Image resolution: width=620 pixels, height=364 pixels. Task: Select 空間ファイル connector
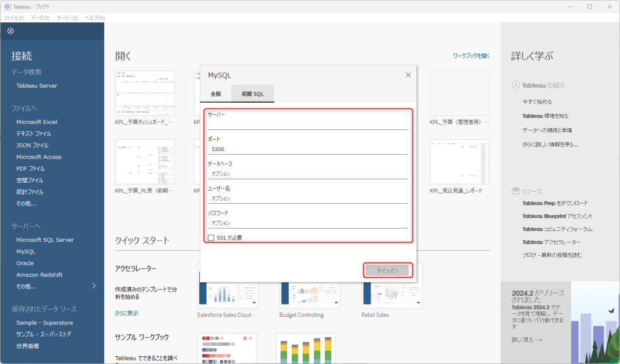(30, 180)
